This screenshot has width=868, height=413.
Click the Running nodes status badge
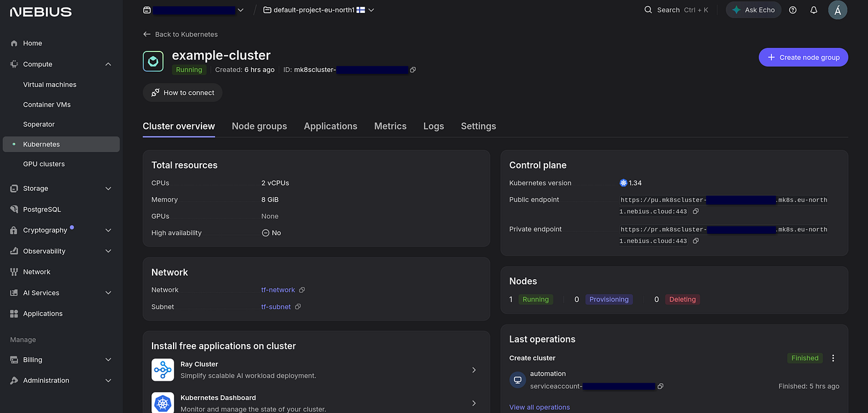(x=536, y=300)
